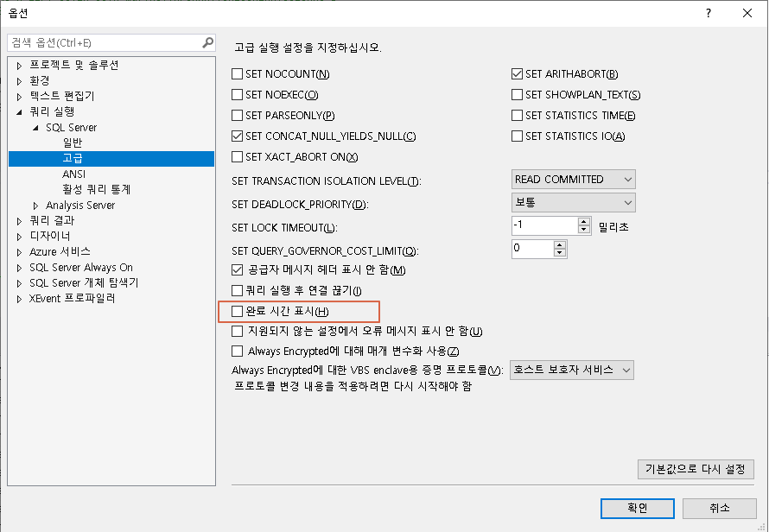
Task: Select the 환경 label in tree
Action: (40, 80)
